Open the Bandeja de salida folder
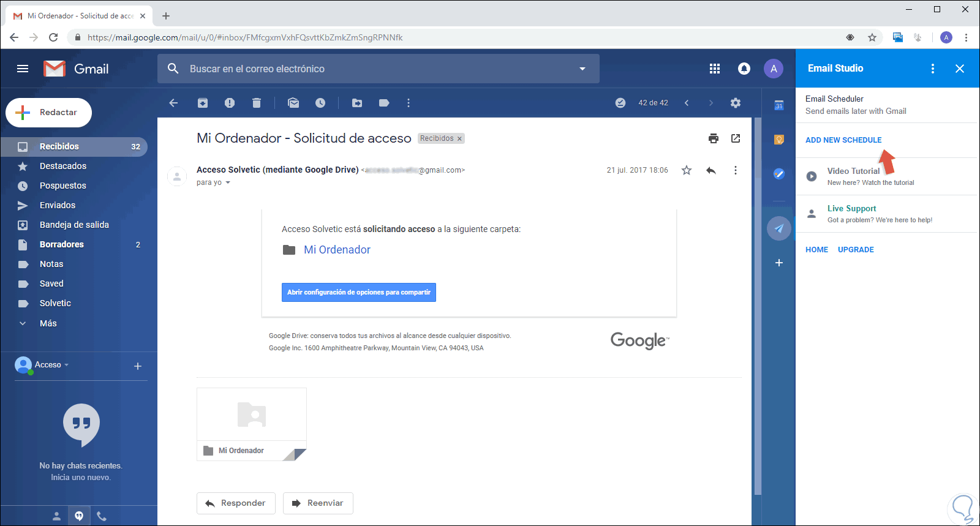 pos(74,225)
